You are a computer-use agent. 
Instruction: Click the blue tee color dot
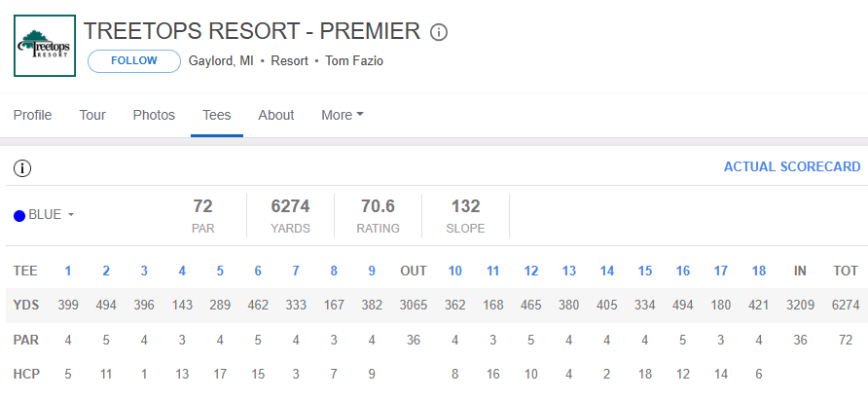(x=19, y=216)
